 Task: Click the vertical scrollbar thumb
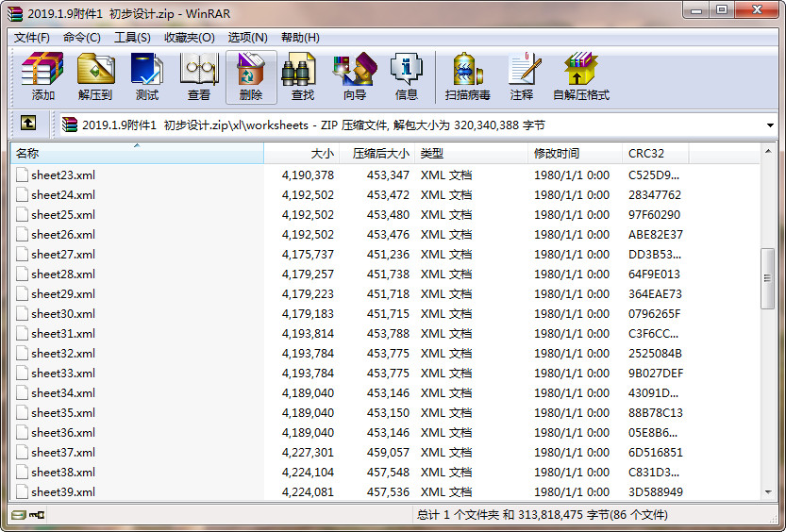(767, 278)
